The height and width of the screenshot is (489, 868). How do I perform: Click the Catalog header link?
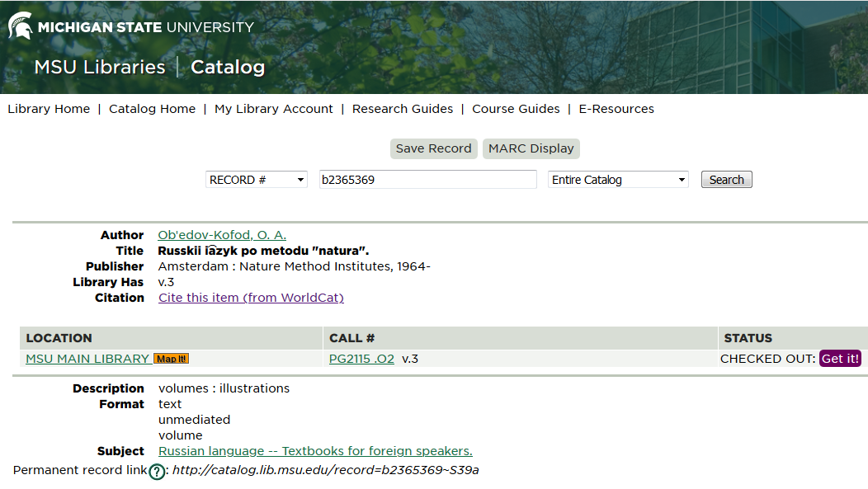pos(228,67)
